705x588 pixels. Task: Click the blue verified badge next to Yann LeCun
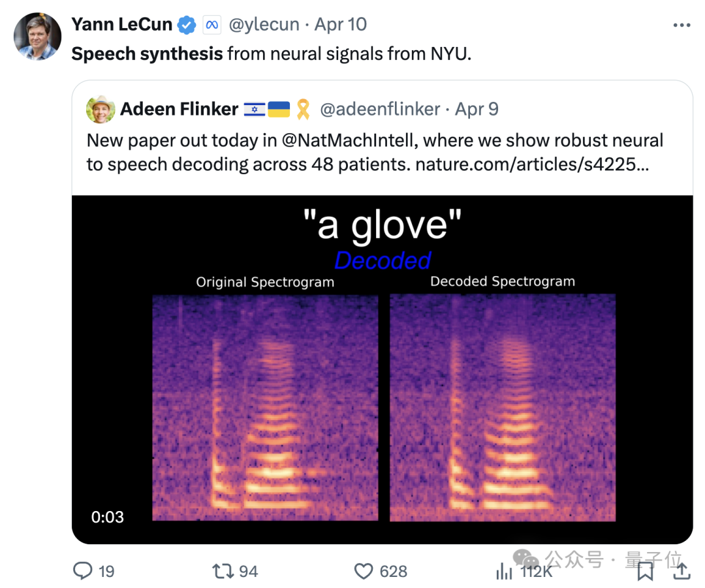pos(187,25)
